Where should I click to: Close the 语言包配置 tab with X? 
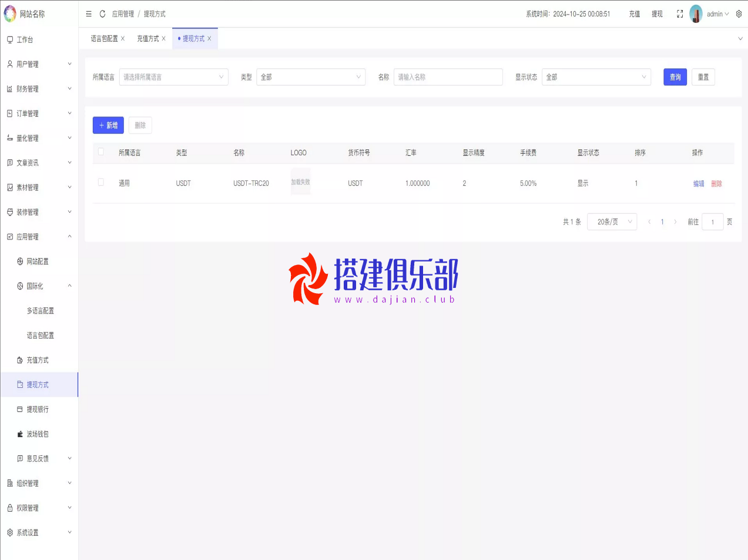123,39
